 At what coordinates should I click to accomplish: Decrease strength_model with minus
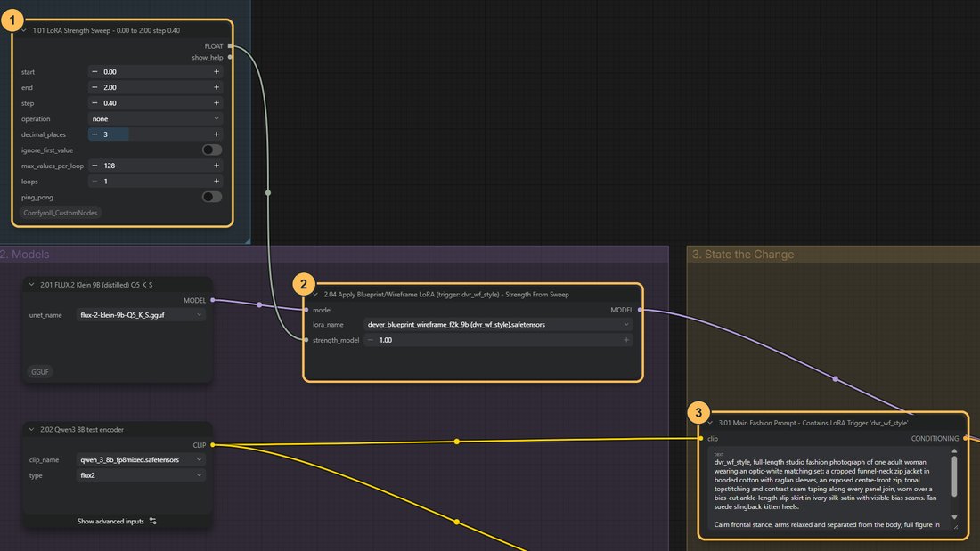(x=371, y=340)
